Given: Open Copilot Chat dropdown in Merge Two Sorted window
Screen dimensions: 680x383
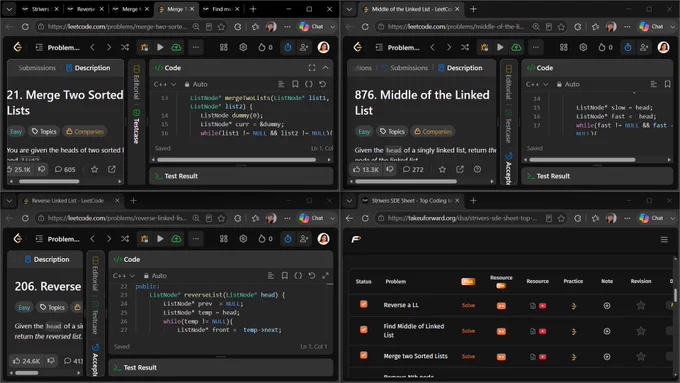Looking at the screenshot, I should pyautogui.click(x=333, y=26).
